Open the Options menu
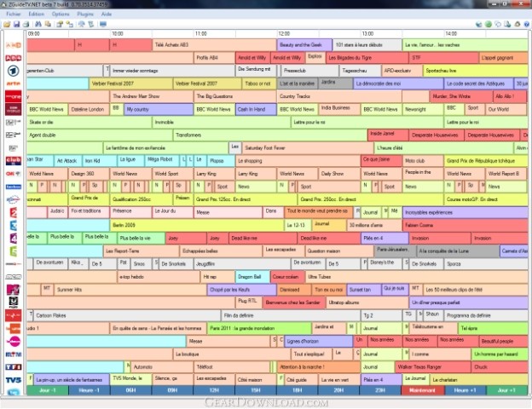 [x=61, y=14]
